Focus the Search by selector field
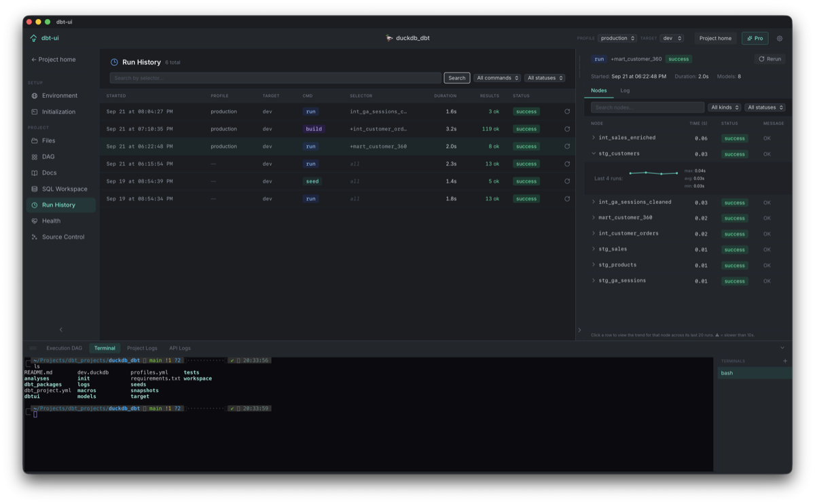The width and height of the screenshot is (815, 504). (x=276, y=78)
